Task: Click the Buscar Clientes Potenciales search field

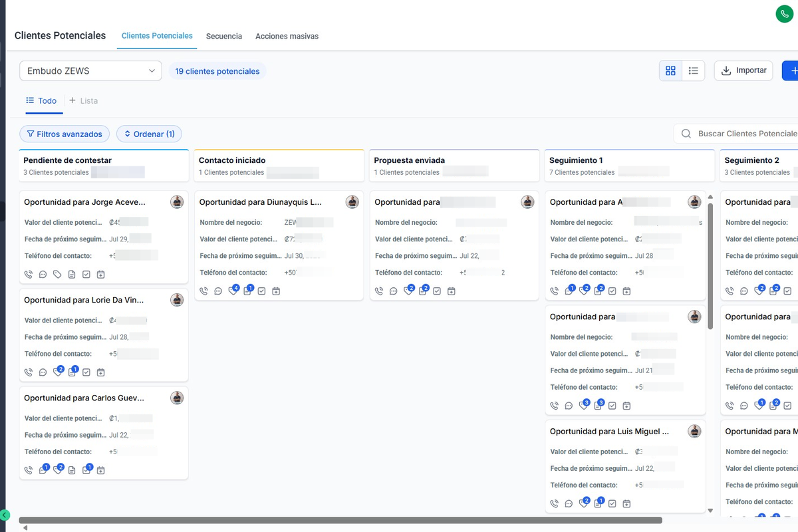Action: point(745,134)
